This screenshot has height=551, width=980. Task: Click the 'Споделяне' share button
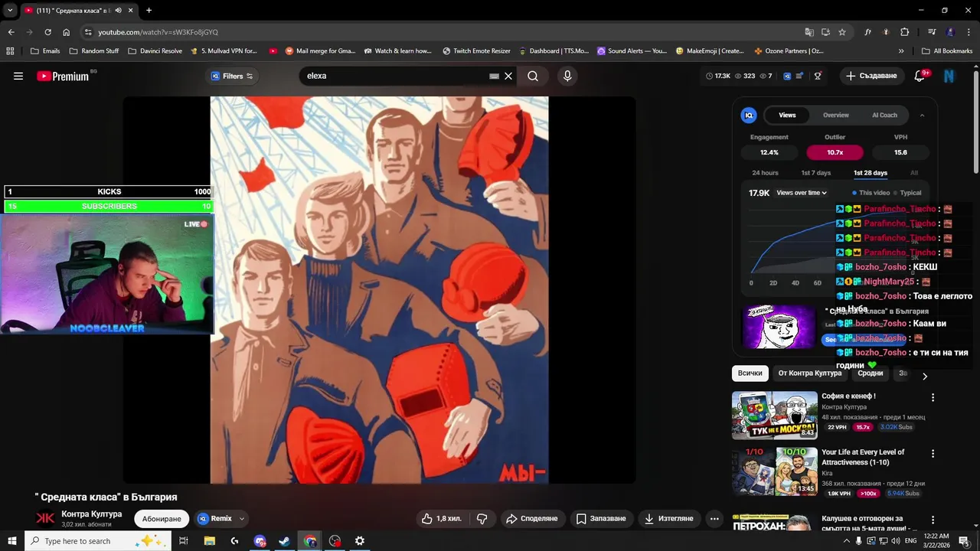pyautogui.click(x=531, y=518)
